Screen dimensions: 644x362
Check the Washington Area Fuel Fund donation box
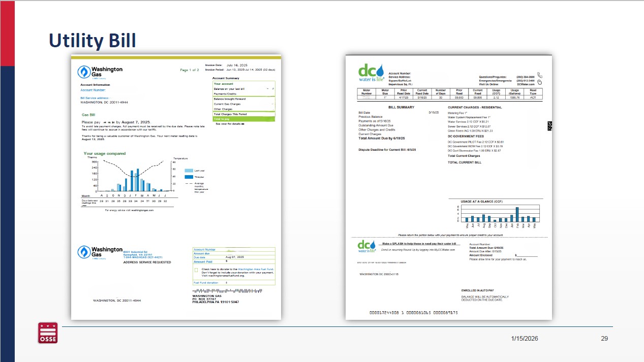[196, 270]
